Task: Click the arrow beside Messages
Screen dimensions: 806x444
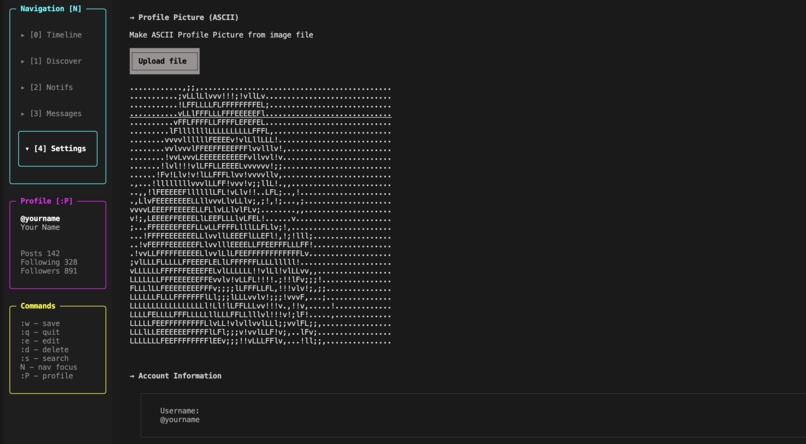Action: (23, 114)
